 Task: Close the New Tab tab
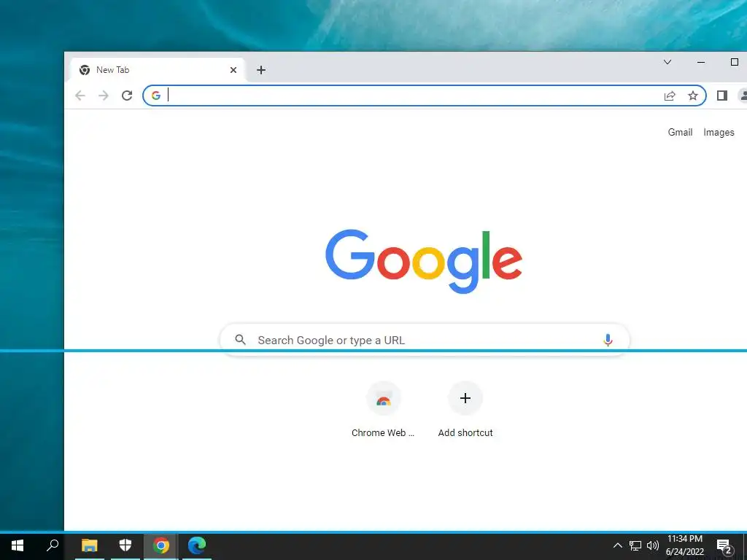point(233,70)
